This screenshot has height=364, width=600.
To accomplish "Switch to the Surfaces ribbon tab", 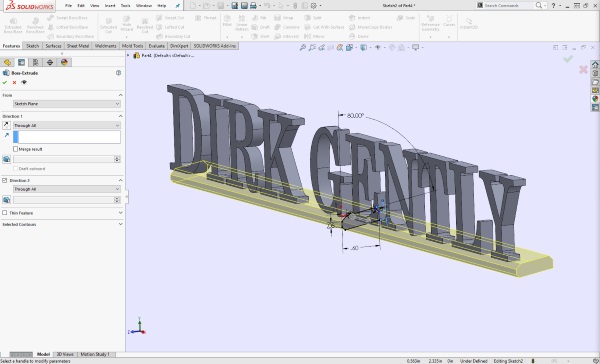I will pyautogui.click(x=53, y=46).
